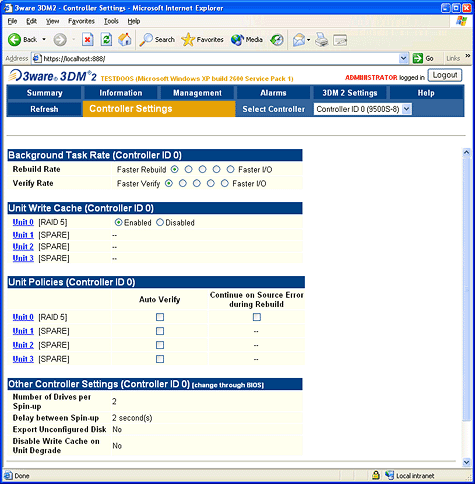Open the Alarms tab
475x484 pixels.
coord(273,93)
